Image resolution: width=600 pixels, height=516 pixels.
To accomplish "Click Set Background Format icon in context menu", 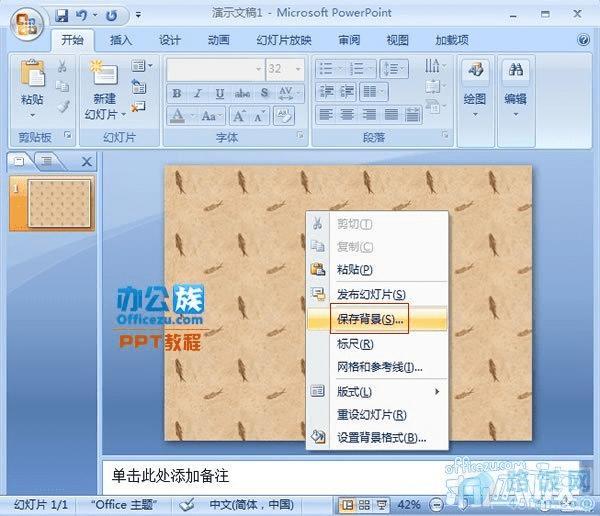I will (318, 436).
